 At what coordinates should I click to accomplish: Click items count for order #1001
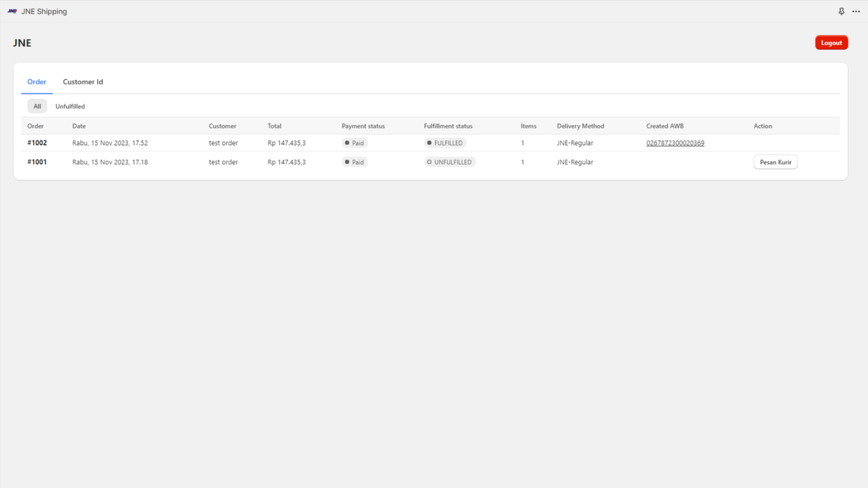(x=523, y=162)
